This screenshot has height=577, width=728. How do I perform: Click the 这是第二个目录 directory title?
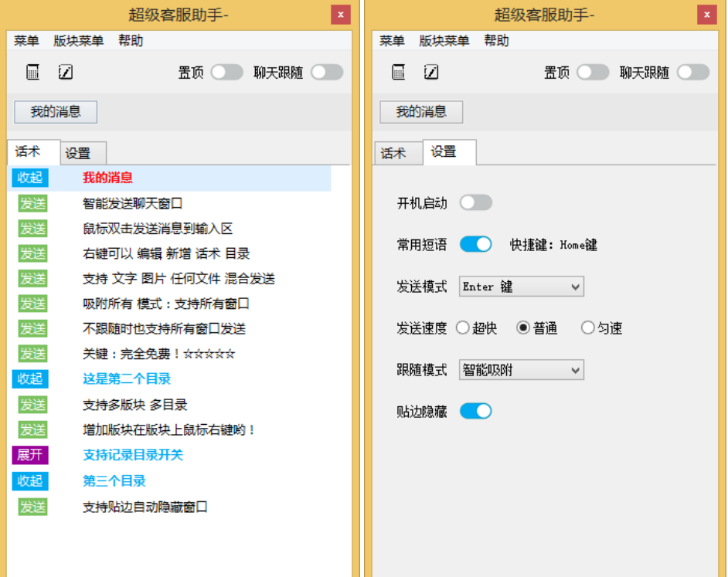coord(127,379)
